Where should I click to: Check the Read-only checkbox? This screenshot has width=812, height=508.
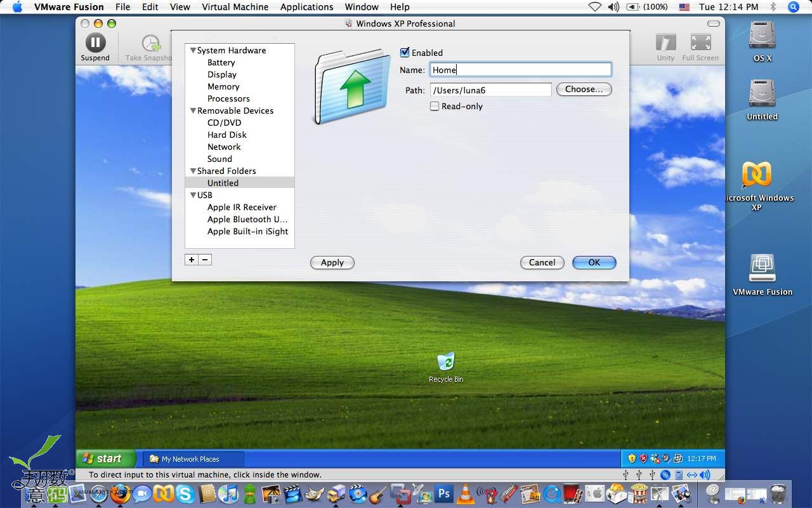coord(435,106)
